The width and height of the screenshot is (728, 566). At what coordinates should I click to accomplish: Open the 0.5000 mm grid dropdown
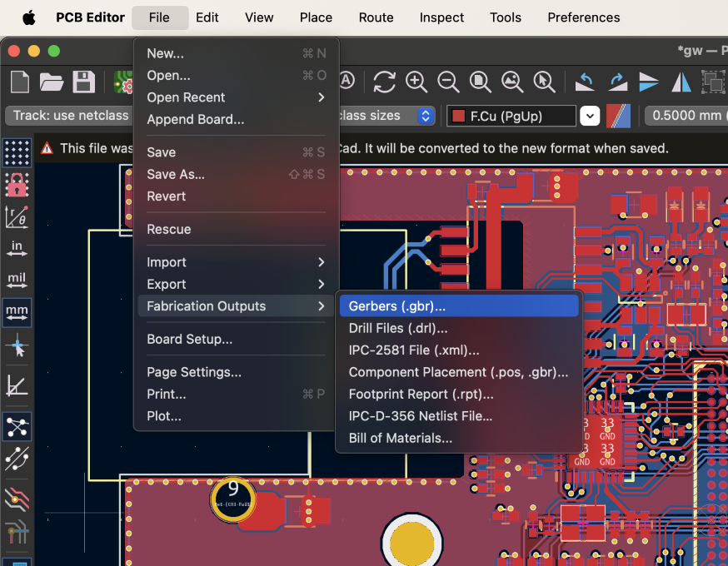pos(686,116)
